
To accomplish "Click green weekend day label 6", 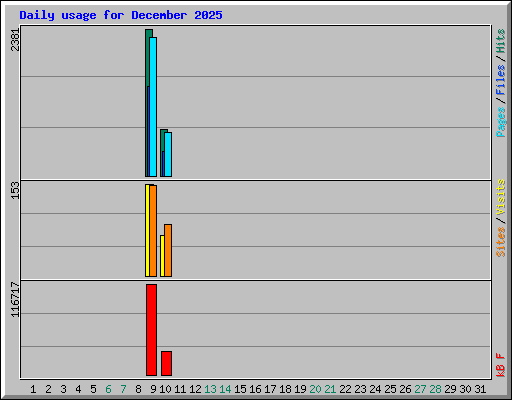I will [108, 389].
